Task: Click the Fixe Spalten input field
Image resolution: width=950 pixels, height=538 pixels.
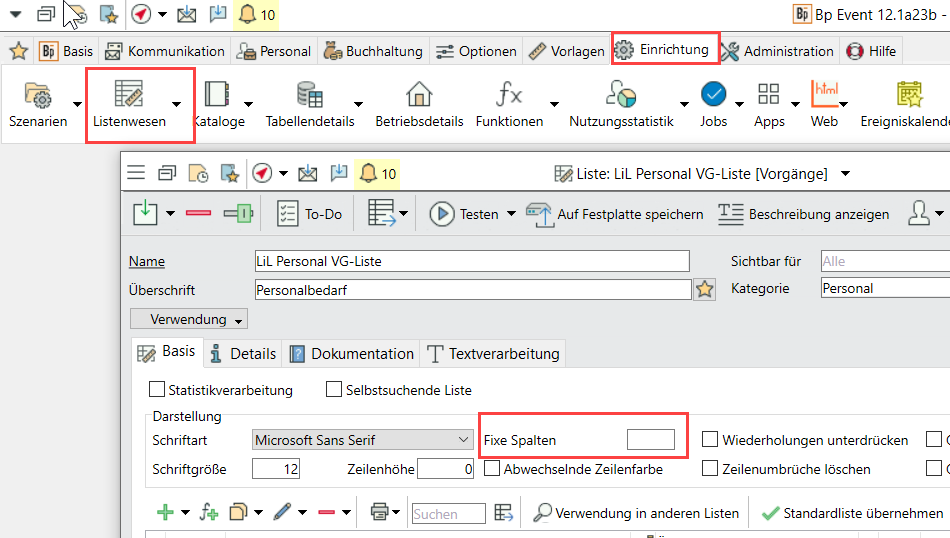Action: pyautogui.click(x=650, y=440)
